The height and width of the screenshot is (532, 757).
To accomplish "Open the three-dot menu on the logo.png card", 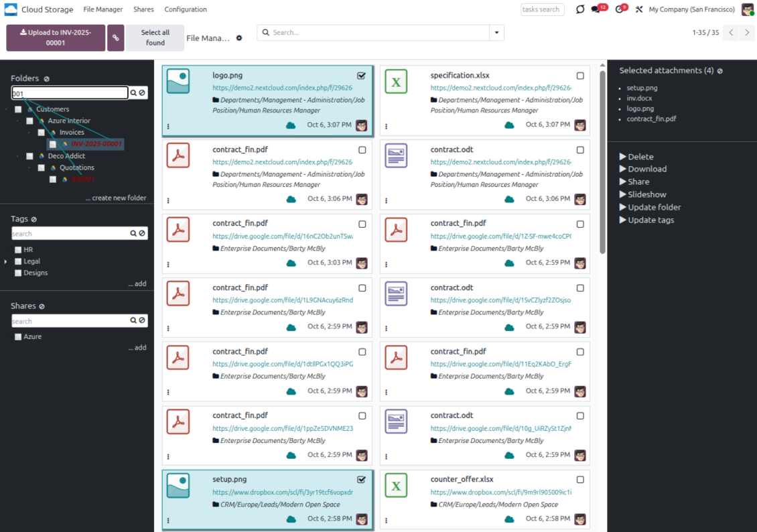I will [x=168, y=126].
